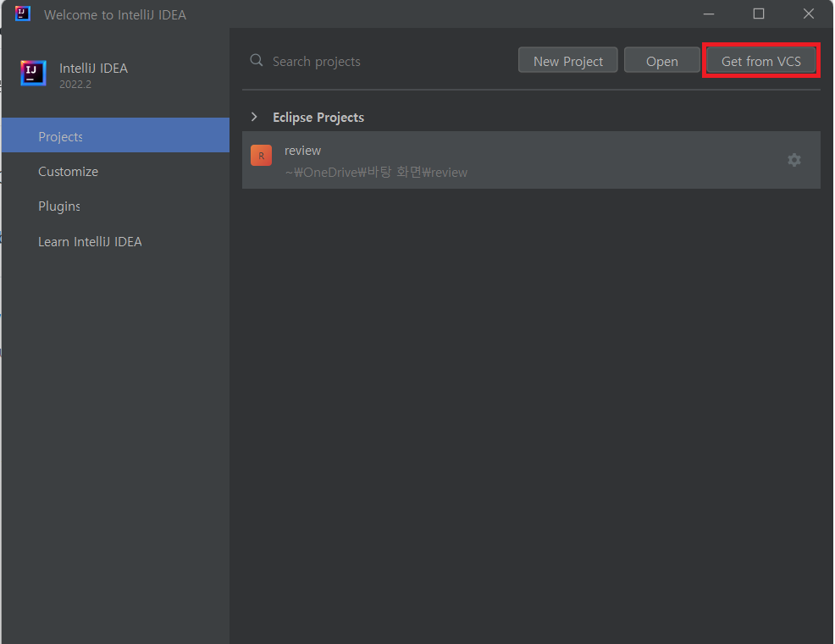Close the Welcome to IntelliJ window
This screenshot has width=835, height=644.
(809, 14)
